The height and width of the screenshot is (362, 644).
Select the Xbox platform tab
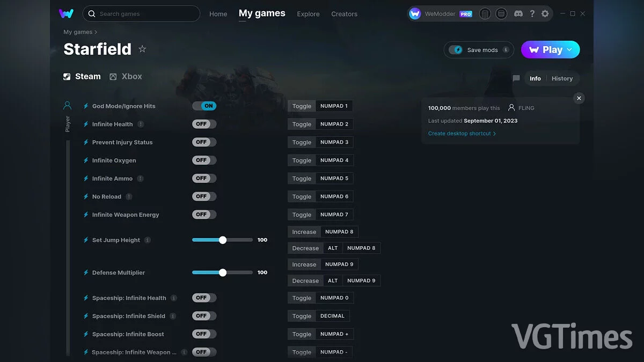(x=126, y=77)
